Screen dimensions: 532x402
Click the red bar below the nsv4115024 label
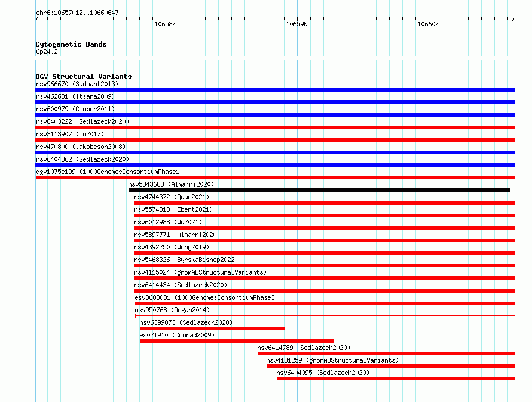pos(325,278)
